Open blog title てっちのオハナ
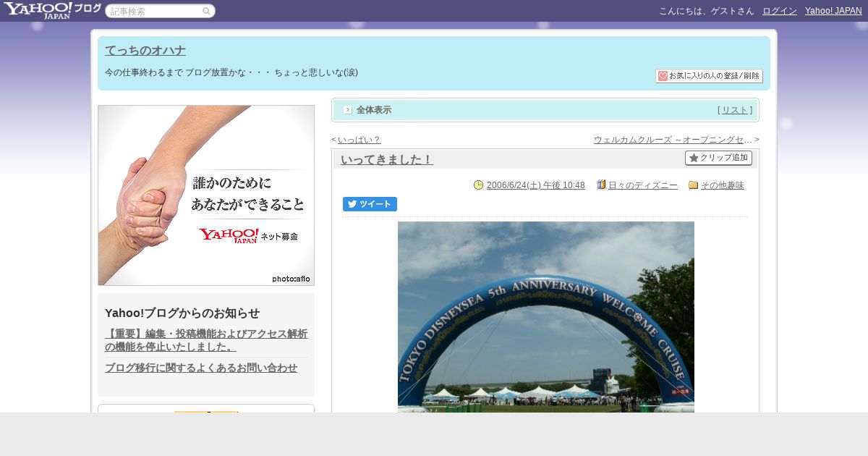Image resolution: width=868 pixels, height=456 pixels. click(145, 51)
